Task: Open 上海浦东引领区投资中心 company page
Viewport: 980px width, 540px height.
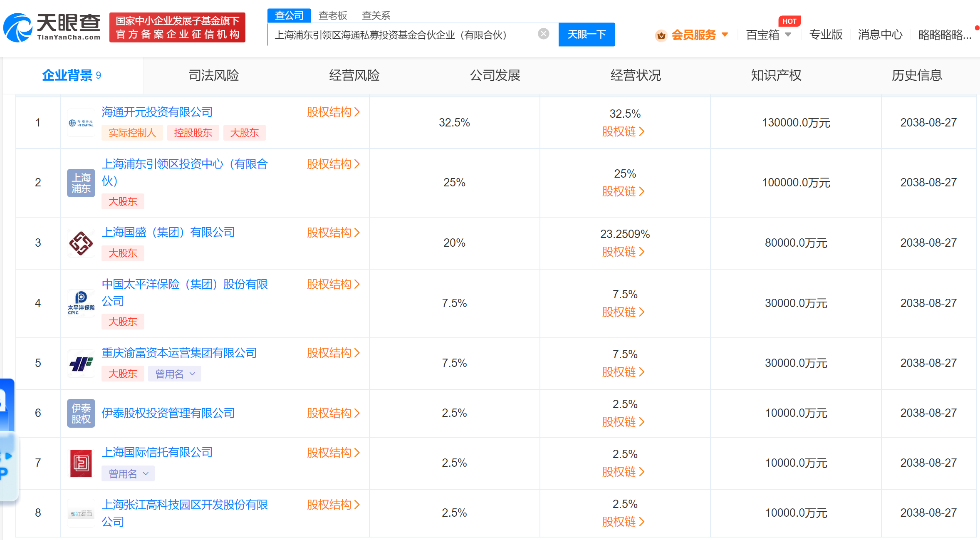Action: tap(185, 172)
